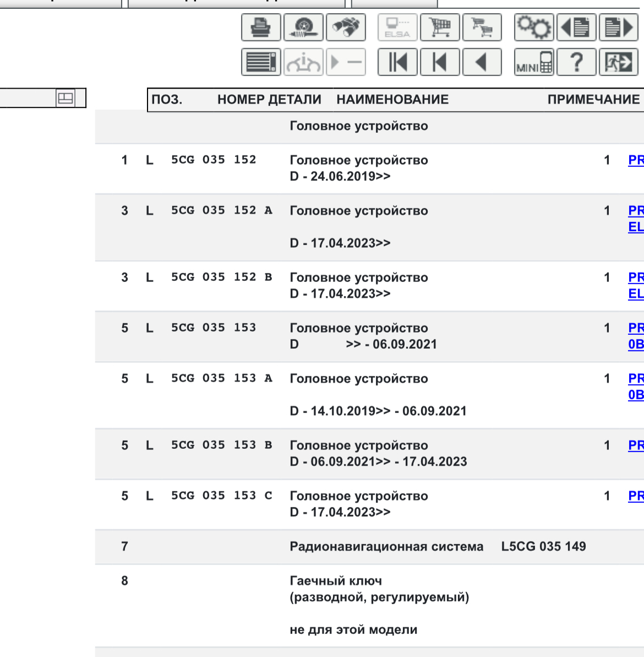The width and height of the screenshot is (644, 657).
Task: Click date text D - 24.06.2019>>
Action: tap(340, 176)
